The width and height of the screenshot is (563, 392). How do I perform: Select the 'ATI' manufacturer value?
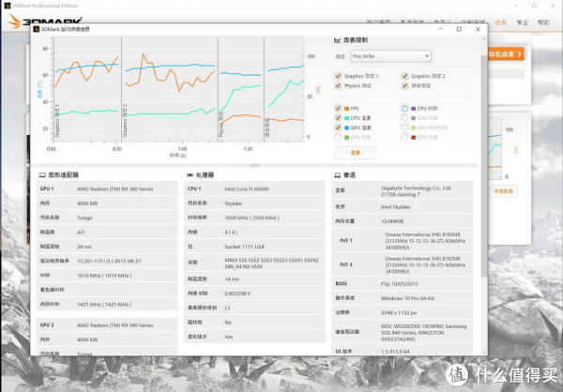point(81,233)
